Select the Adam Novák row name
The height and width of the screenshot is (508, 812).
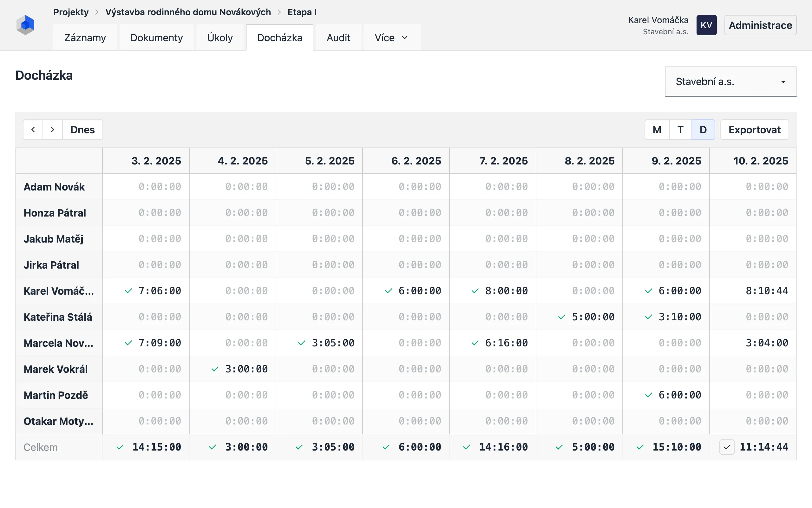click(x=54, y=187)
